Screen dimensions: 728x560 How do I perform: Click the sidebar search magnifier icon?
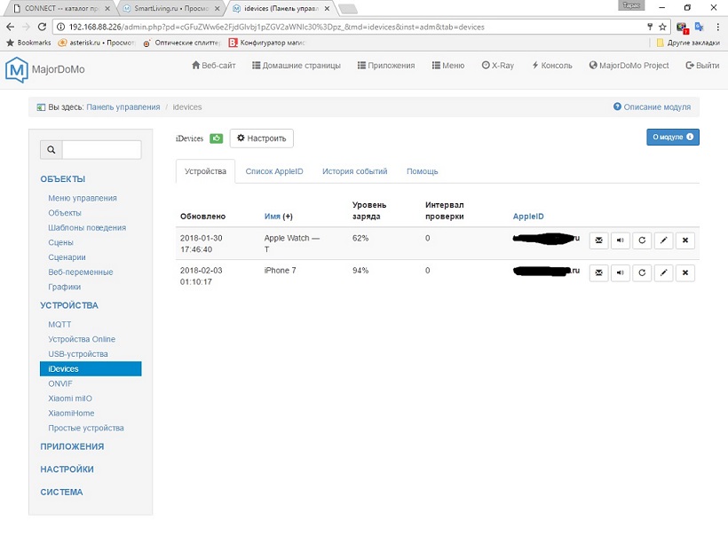pos(51,150)
